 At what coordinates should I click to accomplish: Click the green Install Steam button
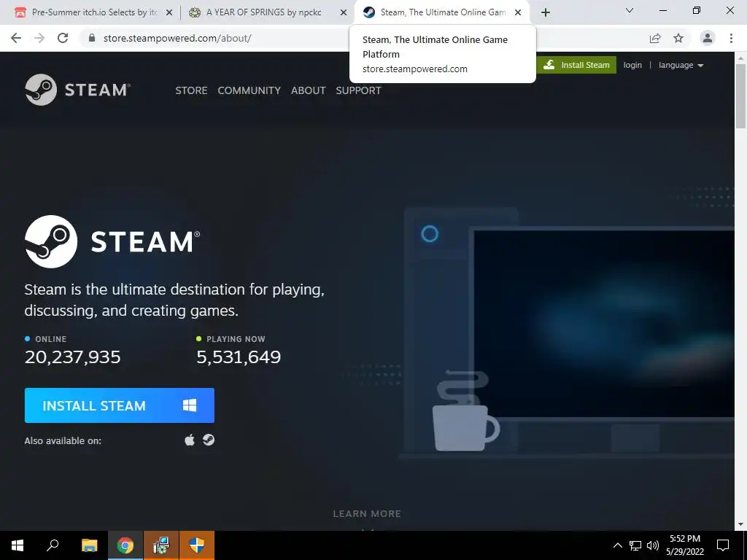click(x=576, y=65)
